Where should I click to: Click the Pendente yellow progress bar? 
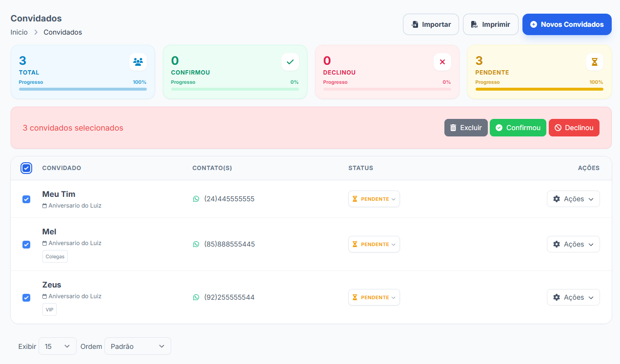539,89
